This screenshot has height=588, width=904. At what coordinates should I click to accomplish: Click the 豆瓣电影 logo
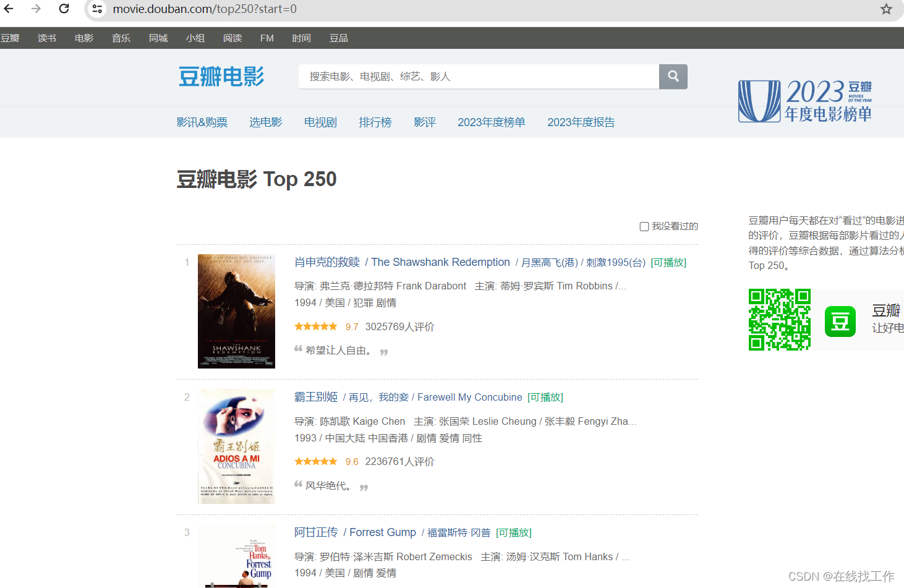221,77
